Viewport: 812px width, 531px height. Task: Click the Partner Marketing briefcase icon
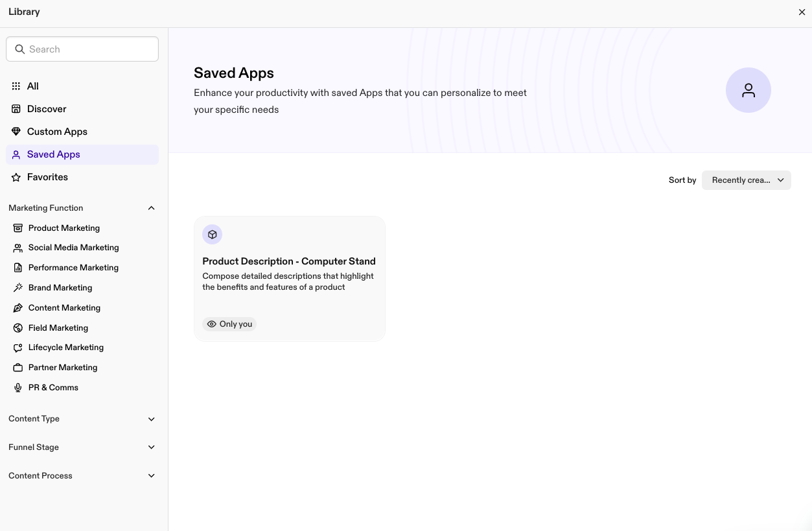coord(18,368)
